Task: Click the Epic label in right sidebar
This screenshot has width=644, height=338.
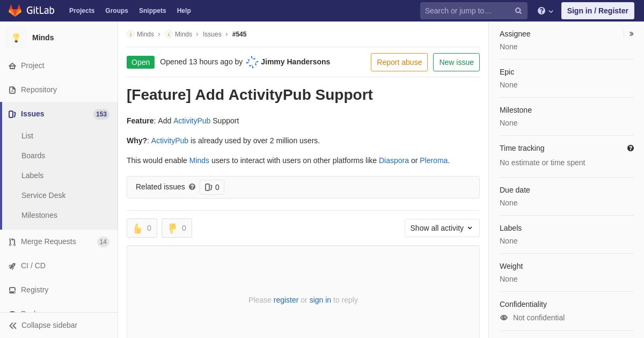Action: pyautogui.click(x=507, y=72)
